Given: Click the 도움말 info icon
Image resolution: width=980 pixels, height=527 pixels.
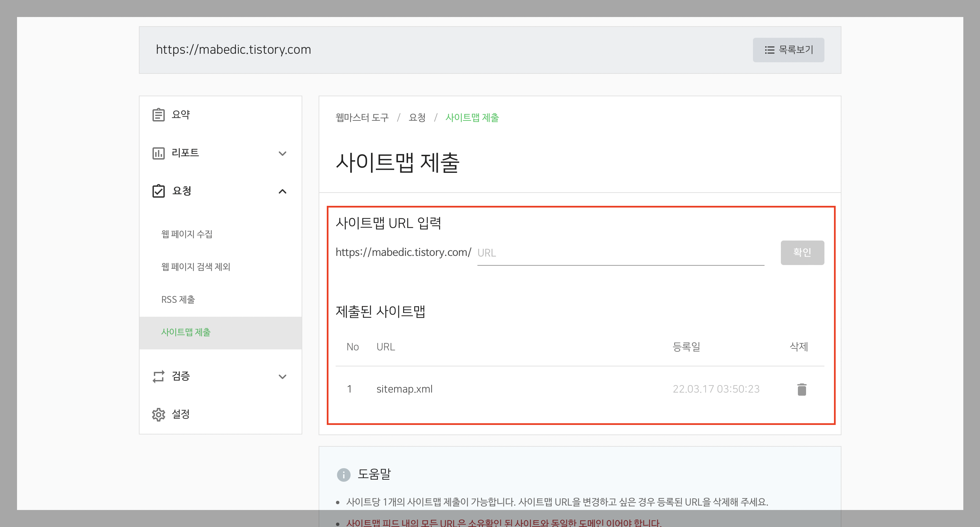Looking at the screenshot, I should (343, 475).
